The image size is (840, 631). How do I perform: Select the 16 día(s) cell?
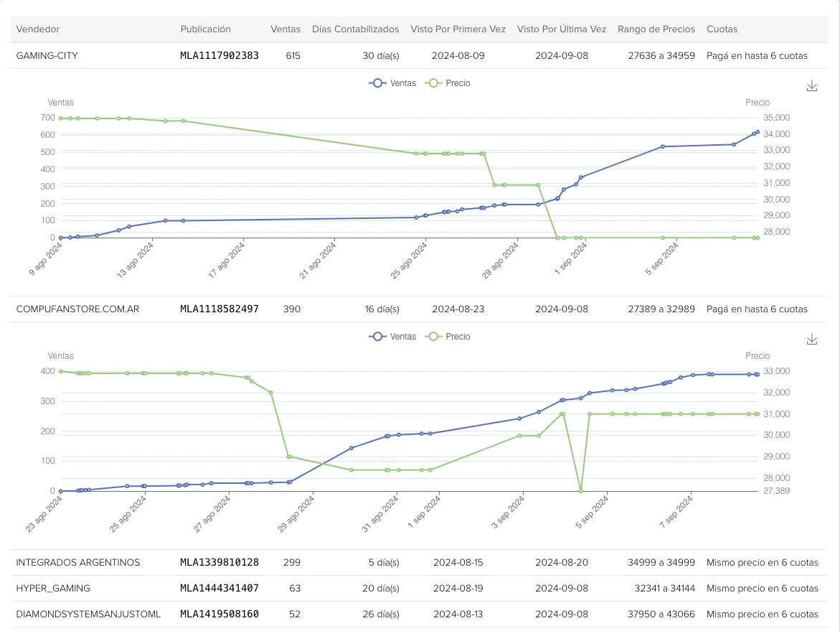tap(382, 309)
